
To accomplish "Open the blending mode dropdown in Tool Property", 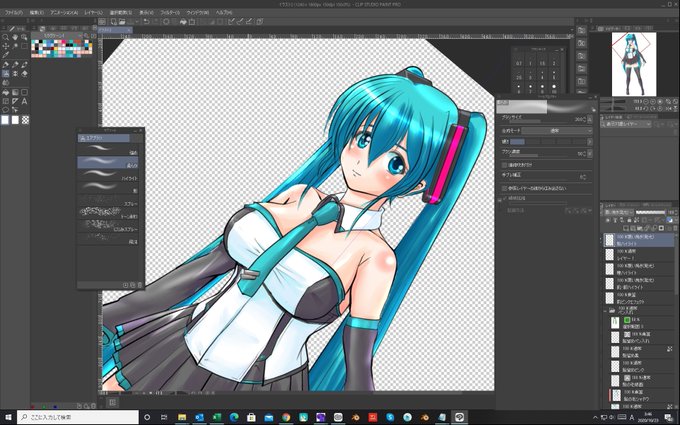I will coord(557,131).
